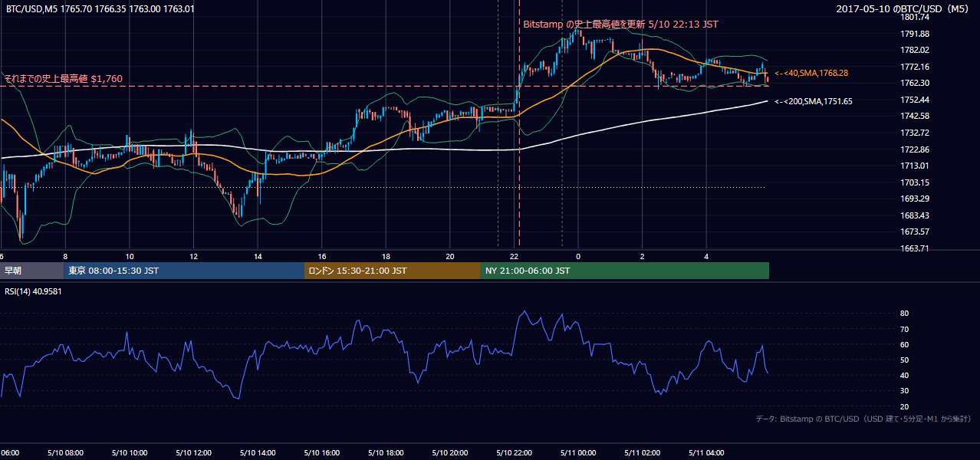Click the 200 SMA label 1751.65
980x460 pixels.
pyautogui.click(x=814, y=101)
